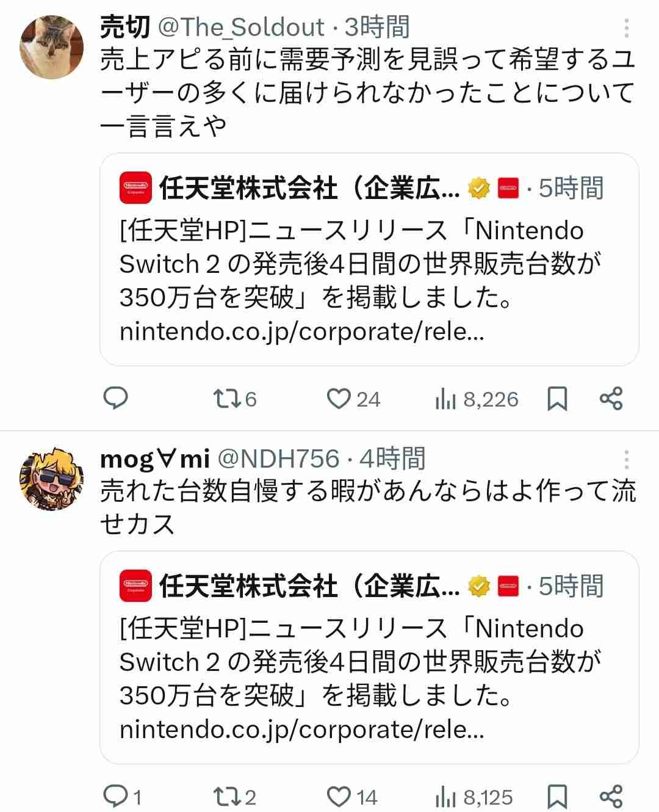Open more options for The_Soldout's tweet
Screen dimensions: 659x812
[627, 28]
